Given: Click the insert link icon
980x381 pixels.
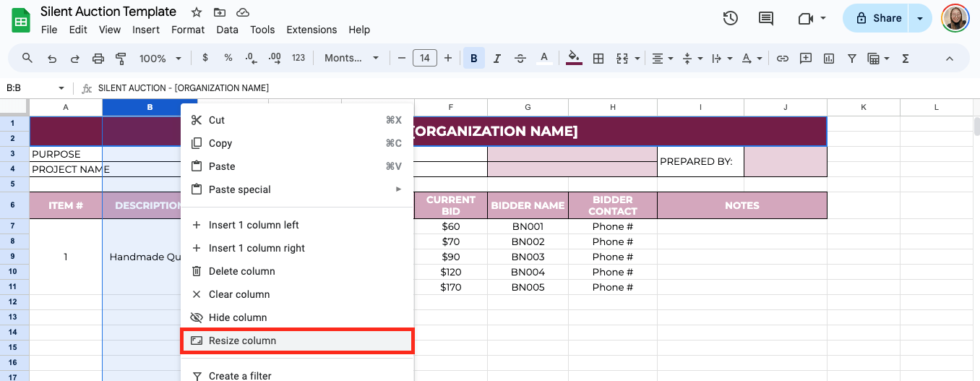Looking at the screenshot, I should point(782,59).
